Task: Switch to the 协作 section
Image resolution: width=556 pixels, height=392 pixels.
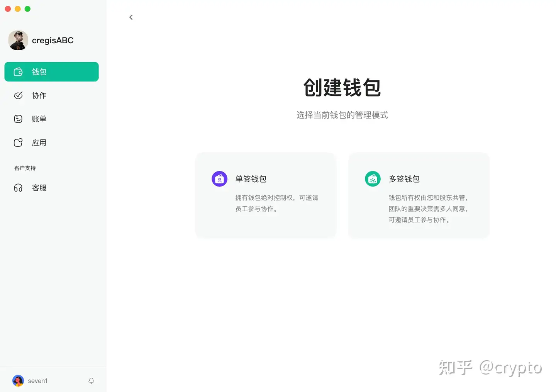Action: [x=39, y=95]
